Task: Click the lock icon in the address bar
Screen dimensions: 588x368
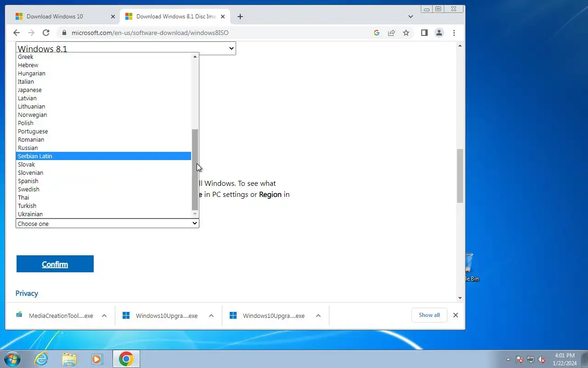Action: pos(64,33)
